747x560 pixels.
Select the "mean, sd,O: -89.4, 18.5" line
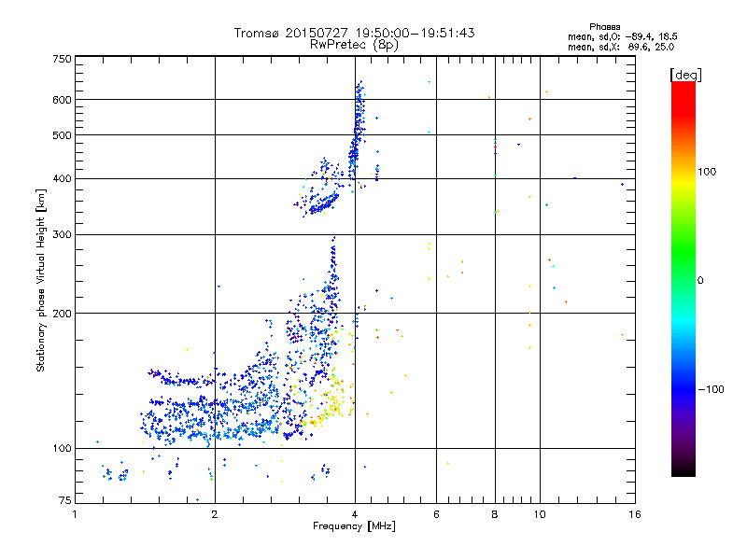622,36
